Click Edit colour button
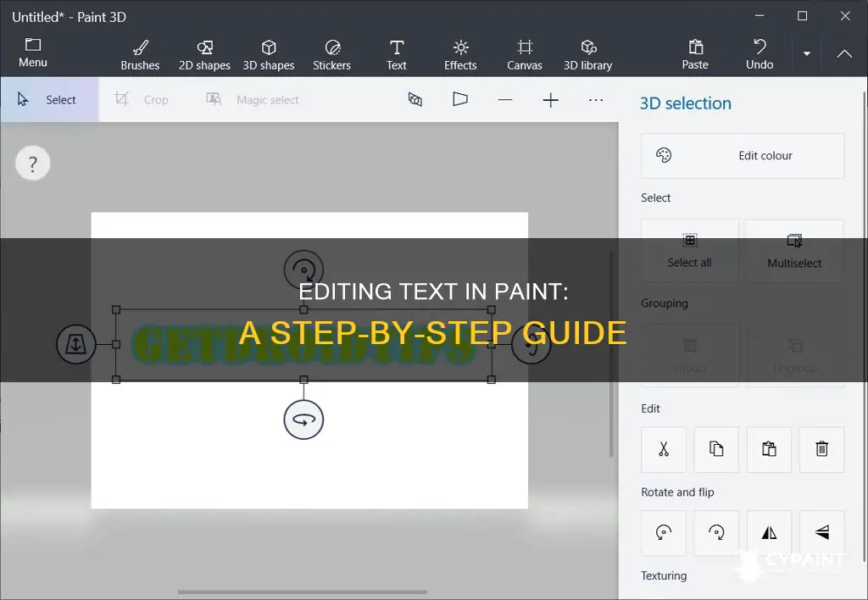868x600 pixels. coord(743,156)
